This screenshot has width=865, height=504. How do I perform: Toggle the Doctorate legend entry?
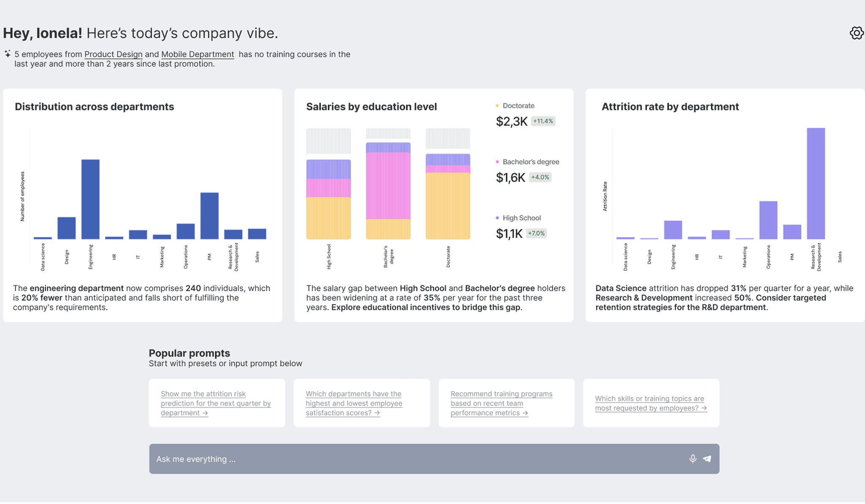517,106
